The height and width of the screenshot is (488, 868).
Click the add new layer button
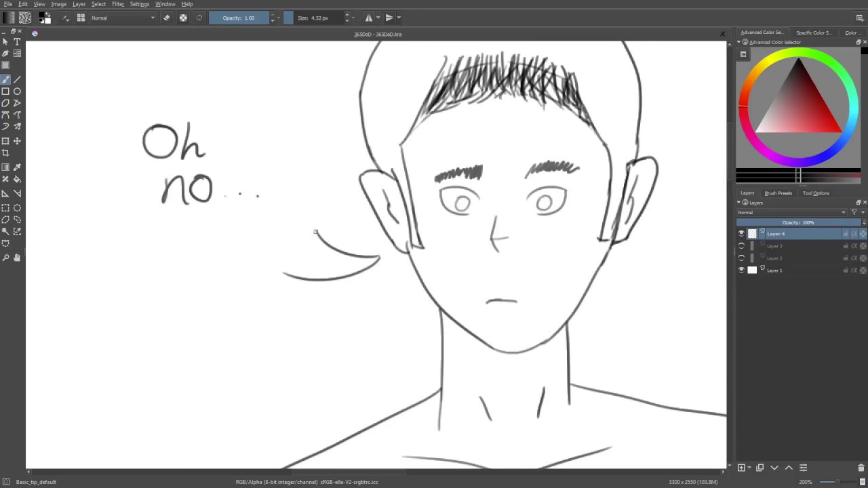click(741, 468)
